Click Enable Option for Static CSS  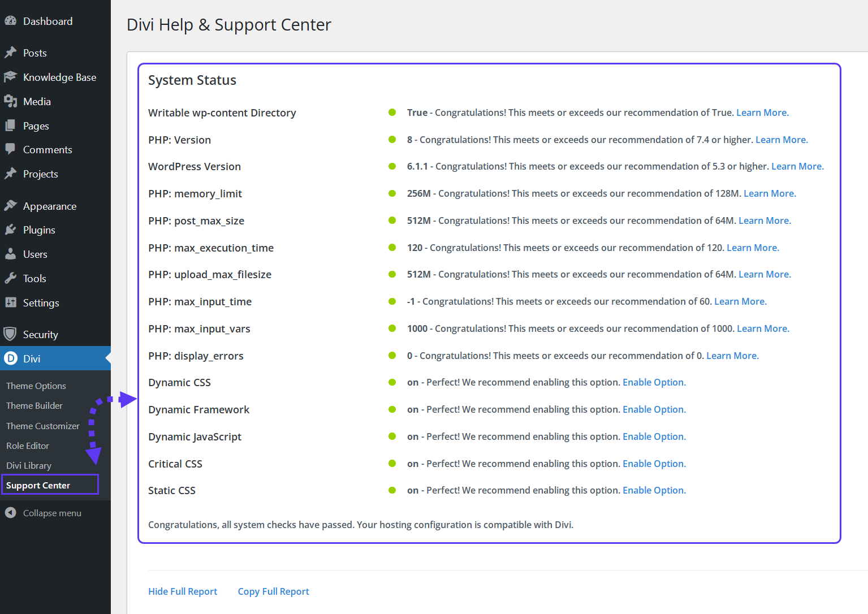pos(654,490)
